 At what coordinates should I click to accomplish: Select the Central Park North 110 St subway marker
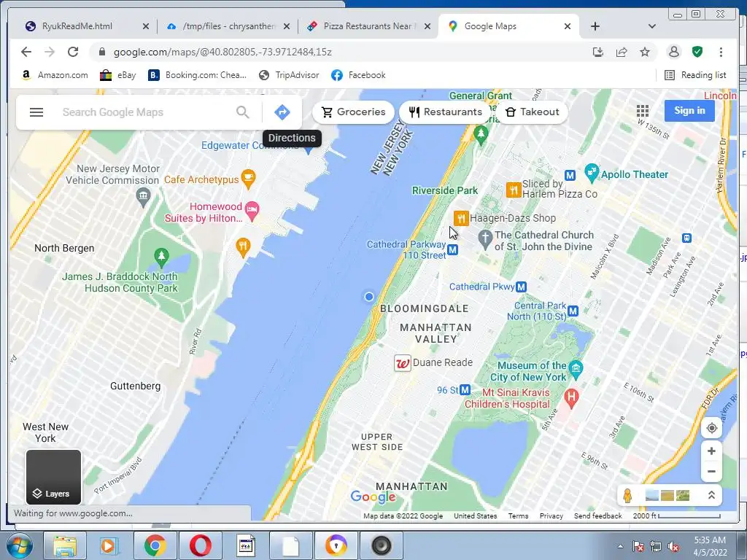(x=573, y=311)
